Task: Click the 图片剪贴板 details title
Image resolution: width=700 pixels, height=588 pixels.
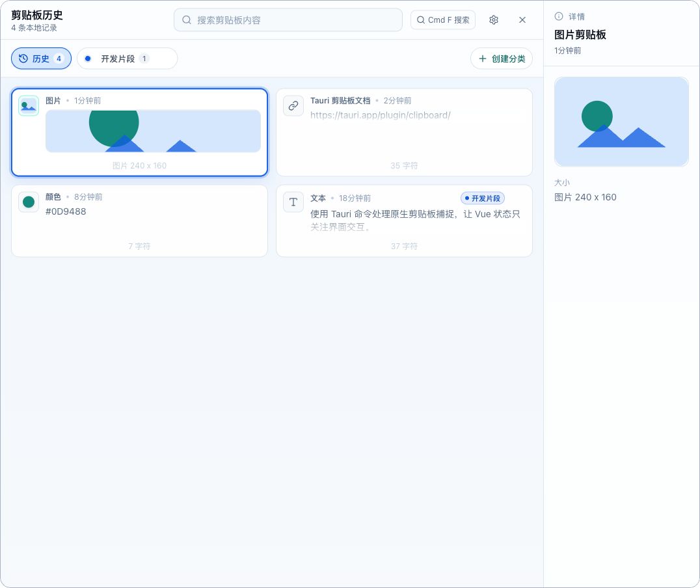Action: (580, 35)
